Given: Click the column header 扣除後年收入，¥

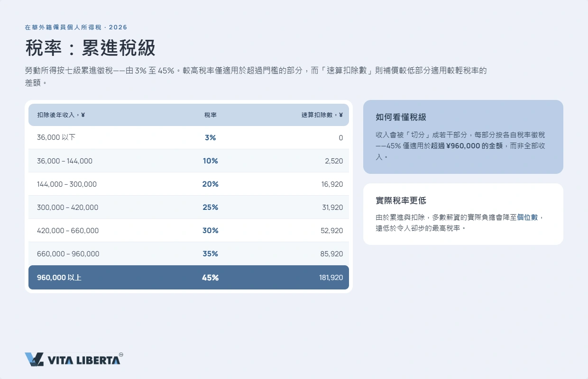Looking at the screenshot, I should pyautogui.click(x=61, y=115).
